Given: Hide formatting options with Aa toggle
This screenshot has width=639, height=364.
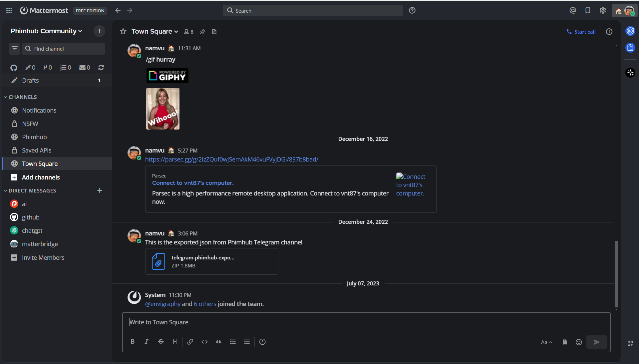Looking at the screenshot, I should click(x=546, y=342).
